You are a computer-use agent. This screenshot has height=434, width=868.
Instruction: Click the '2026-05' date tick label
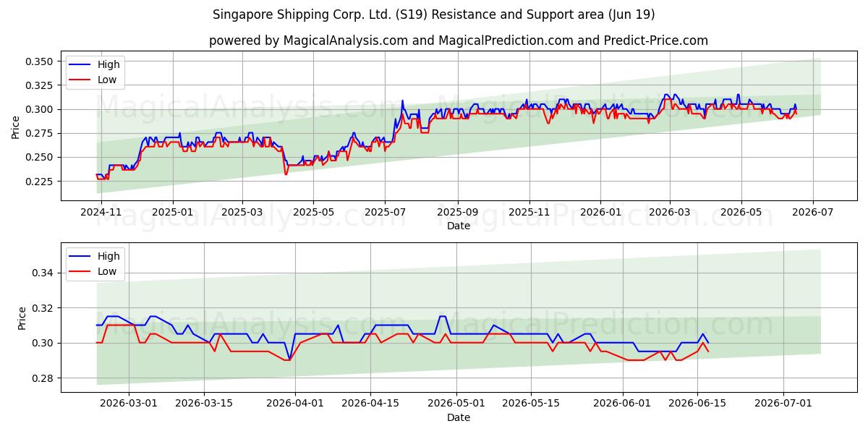pos(741,212)
